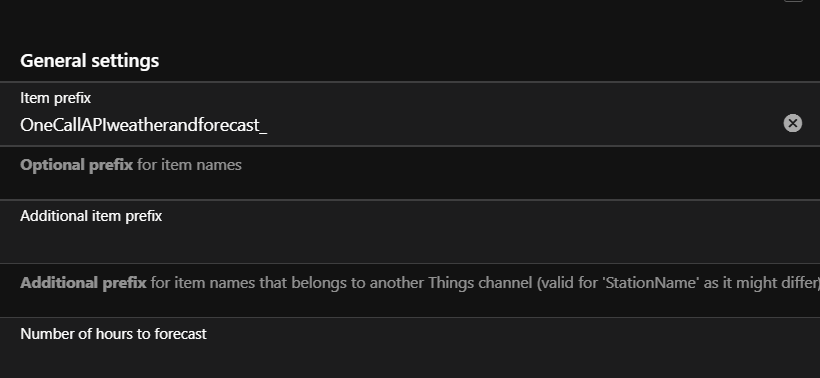Focus the Additional item prefix input field
The width and height of the screenshot is (820, 378).
click(410, 232)
